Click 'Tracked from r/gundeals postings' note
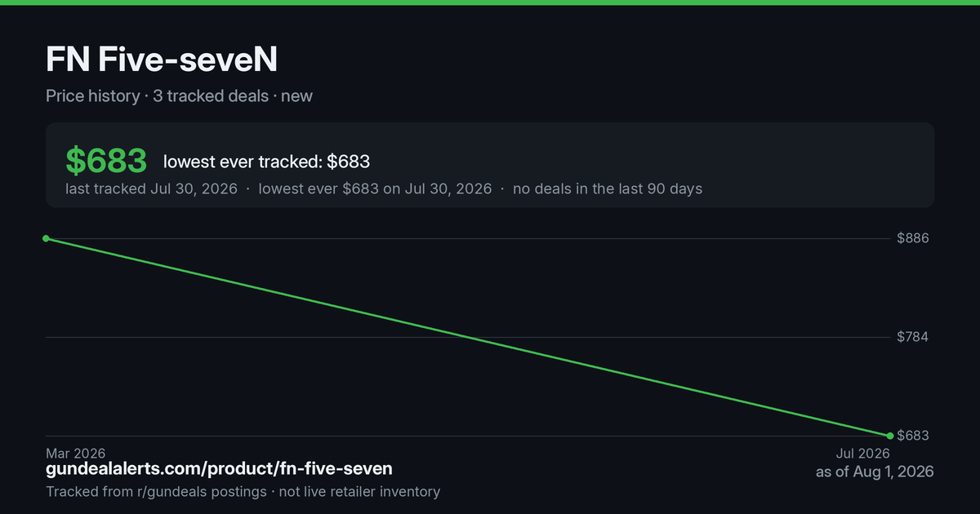Image resolution: width=980 pixels, height=514 pixels. point(156,491)
